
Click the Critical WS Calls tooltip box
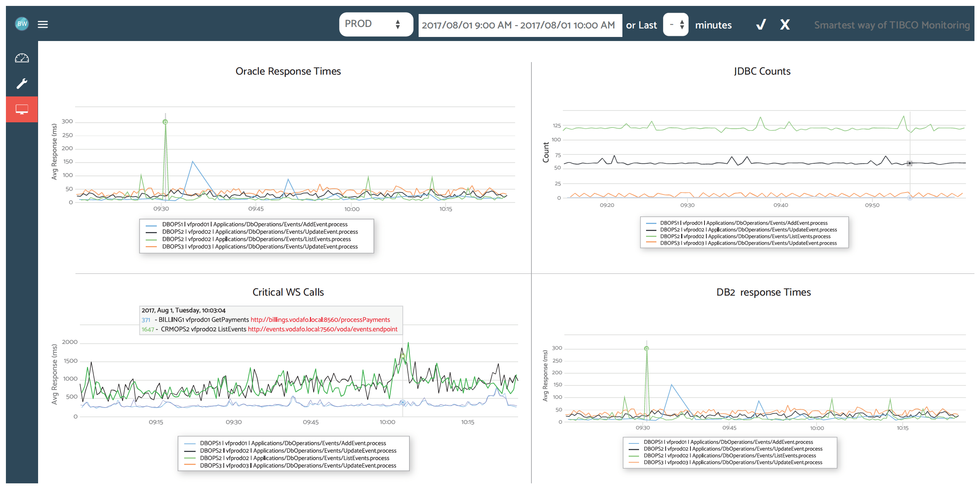(270, 320)
